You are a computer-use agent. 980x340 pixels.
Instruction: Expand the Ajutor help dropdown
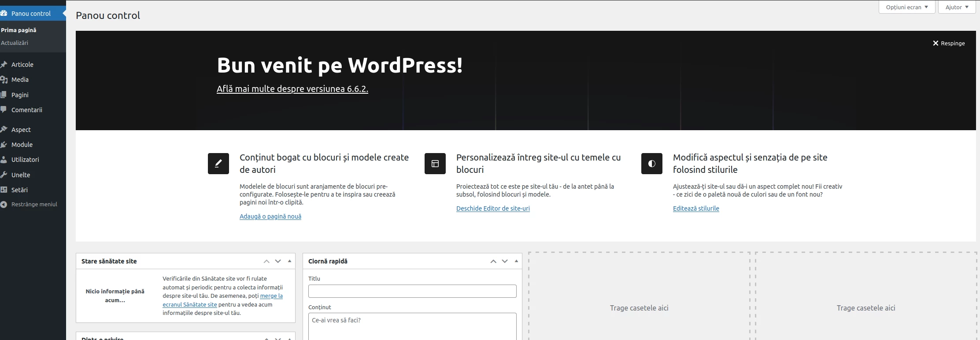[957, 7]
